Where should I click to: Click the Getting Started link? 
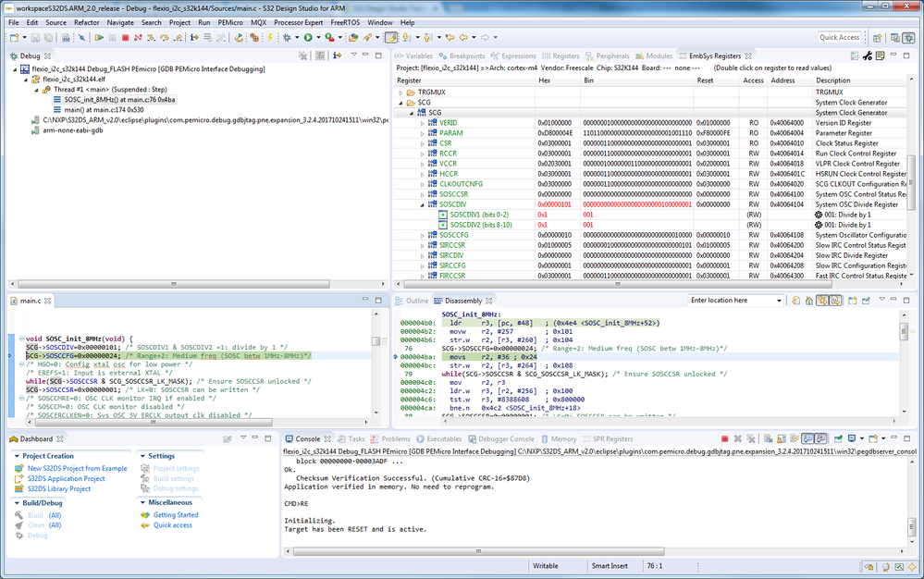click(176, 515)
